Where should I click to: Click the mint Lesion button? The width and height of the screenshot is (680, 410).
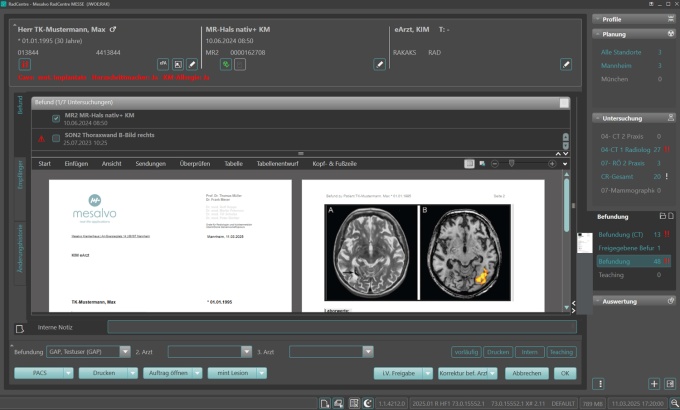pyautogui.click(x=232, y=373)
